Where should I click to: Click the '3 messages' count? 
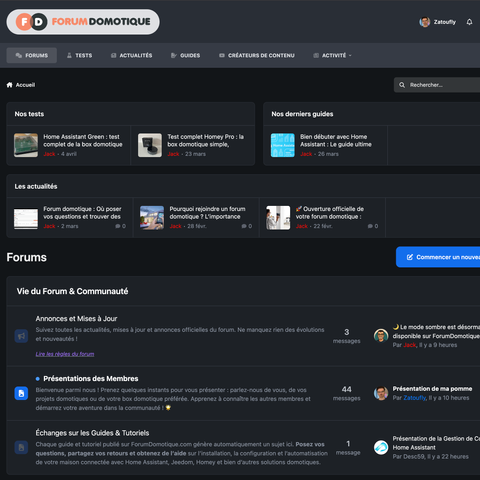coord(347,336)
